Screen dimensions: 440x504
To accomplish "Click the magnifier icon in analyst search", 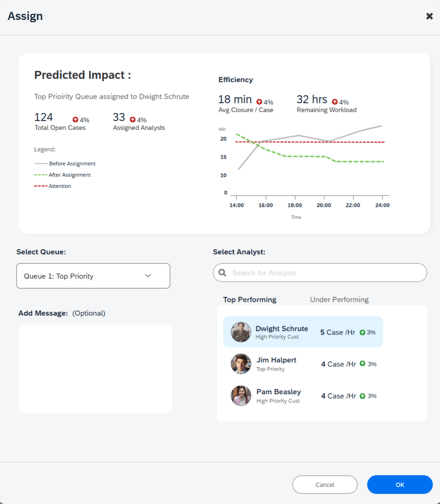I will [222, 273].
